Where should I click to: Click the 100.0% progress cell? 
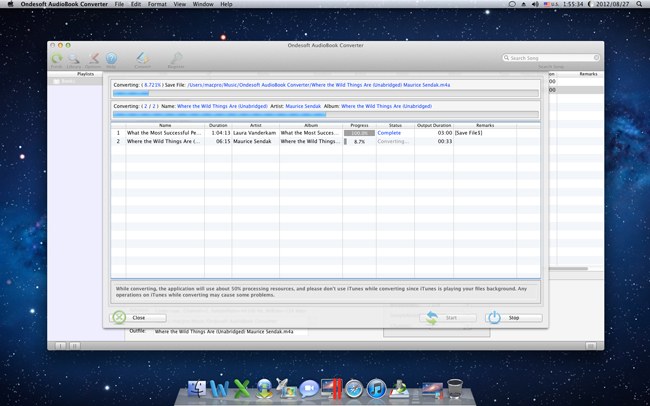[x=359, y=133]
